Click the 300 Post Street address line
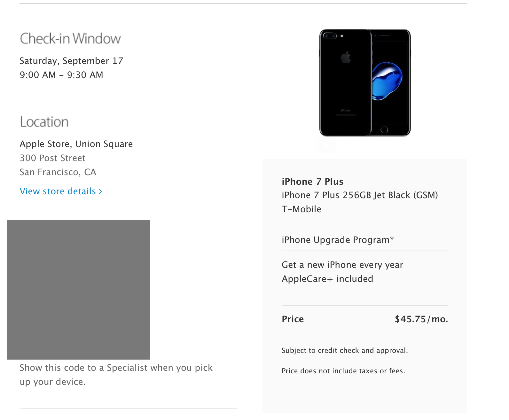The image size is (509, 420). [52, 158]
